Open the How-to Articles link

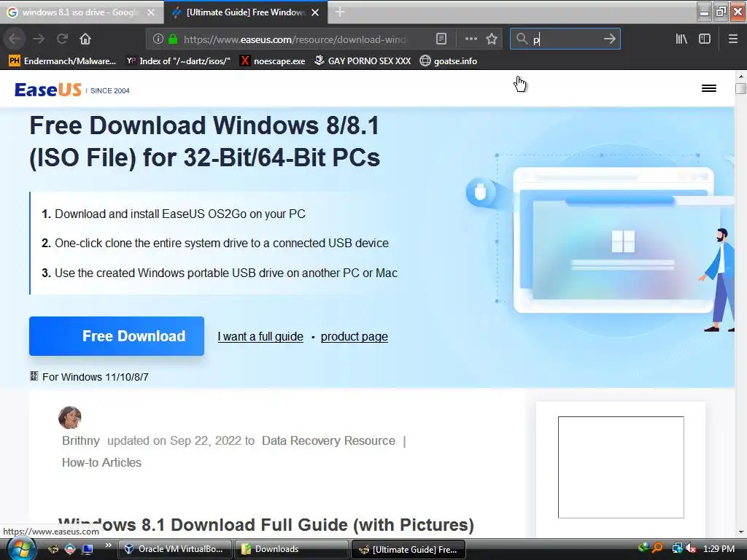[x=101, y=462]
